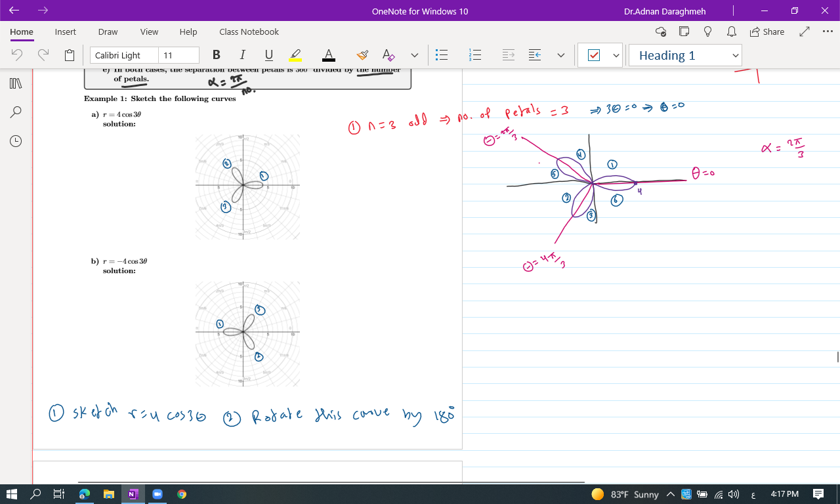Tag selection as To Do
Screen dimensions: 840x504
pyautogui.click(x=594, y=55)
